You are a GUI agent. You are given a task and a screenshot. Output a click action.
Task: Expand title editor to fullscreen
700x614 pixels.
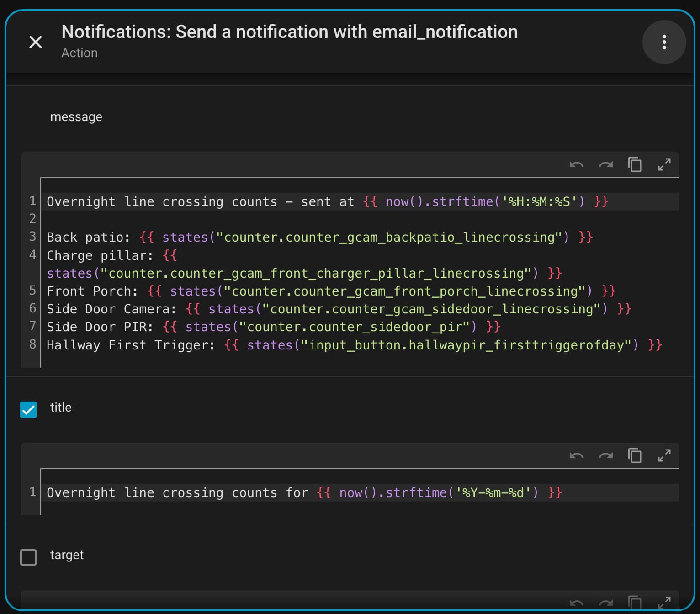point(664,455)
